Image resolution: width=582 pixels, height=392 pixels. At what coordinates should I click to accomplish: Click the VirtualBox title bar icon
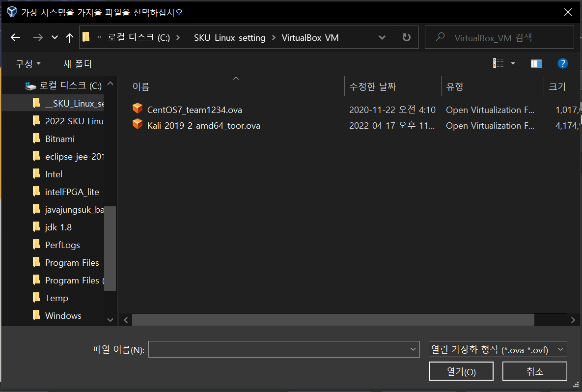click(12, 12)
